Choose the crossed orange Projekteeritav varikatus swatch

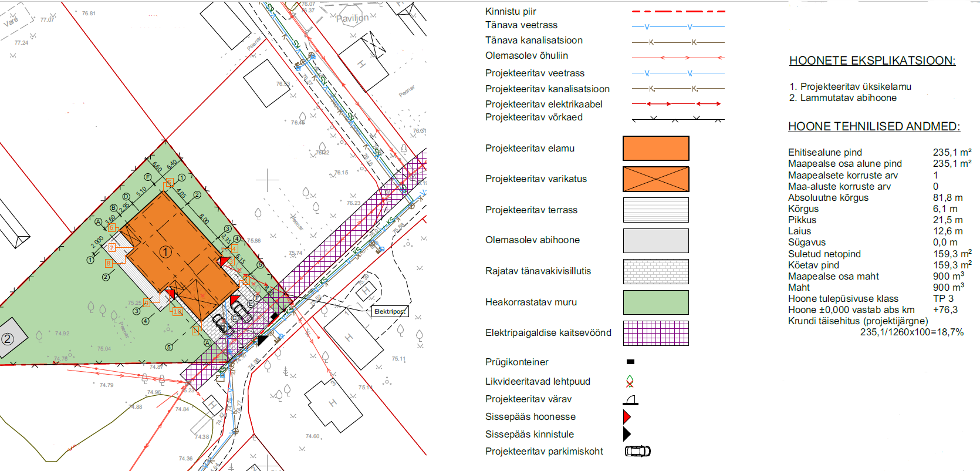click(x=655, y=179)
